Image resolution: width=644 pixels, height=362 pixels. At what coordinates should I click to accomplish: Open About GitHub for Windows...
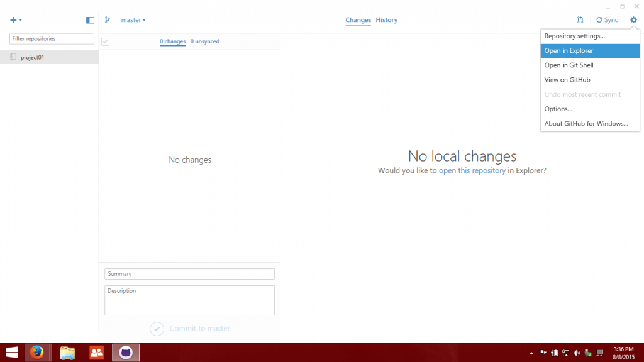pyautogui.click(x=590, y=124)
